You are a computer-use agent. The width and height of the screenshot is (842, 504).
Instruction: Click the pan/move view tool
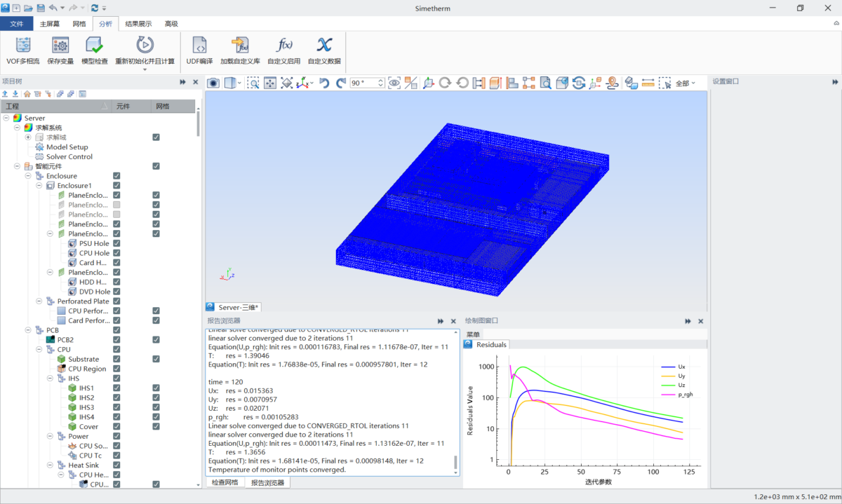pos(270,83)
